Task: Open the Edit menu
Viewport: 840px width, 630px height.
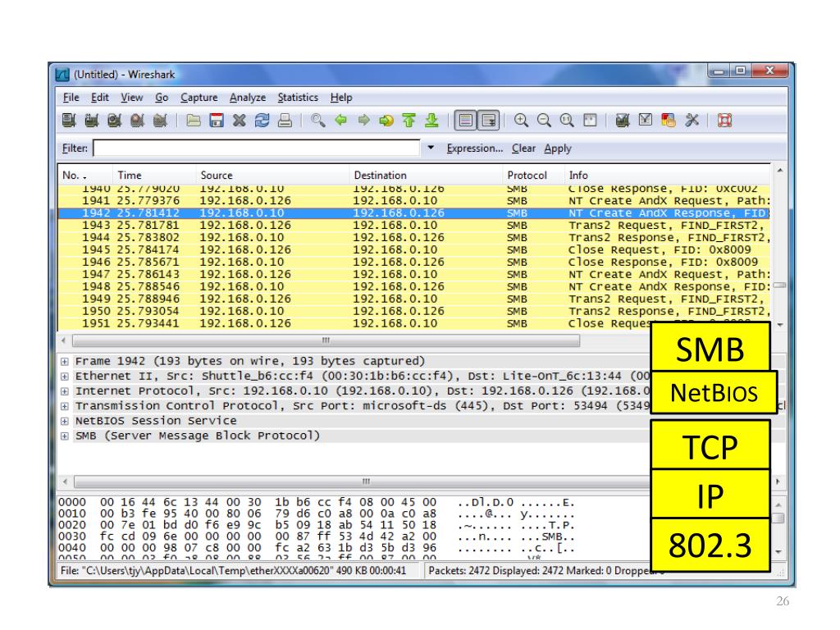Action: point(99,98)
